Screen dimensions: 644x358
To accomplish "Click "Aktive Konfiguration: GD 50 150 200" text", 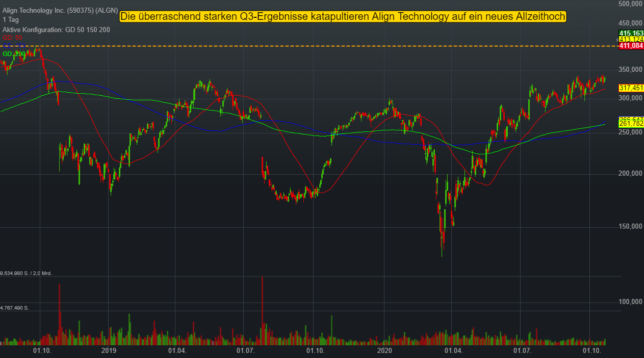I will pyautogui.click(x=56, y=30).
